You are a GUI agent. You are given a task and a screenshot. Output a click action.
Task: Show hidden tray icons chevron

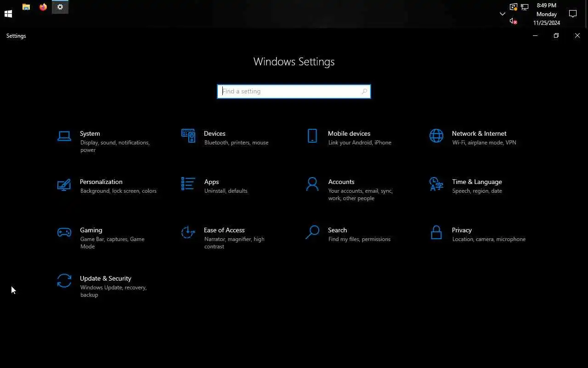click(x=503, y=14)
